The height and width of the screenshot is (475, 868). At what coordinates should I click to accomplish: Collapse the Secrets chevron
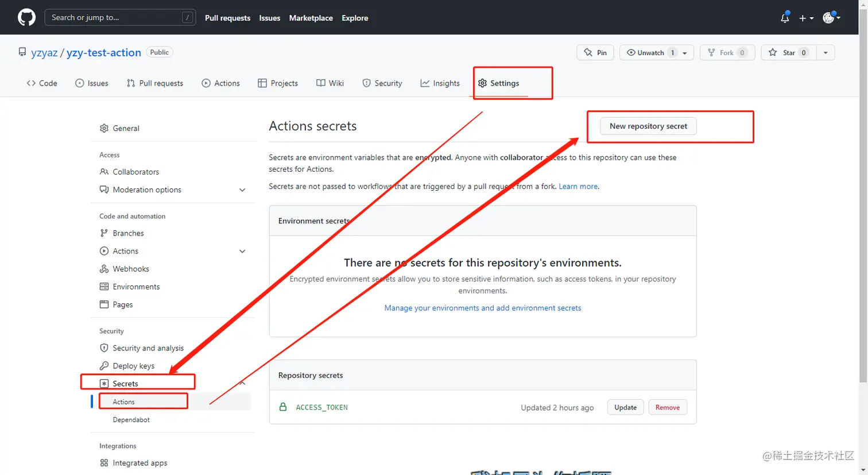coord(242,383)
